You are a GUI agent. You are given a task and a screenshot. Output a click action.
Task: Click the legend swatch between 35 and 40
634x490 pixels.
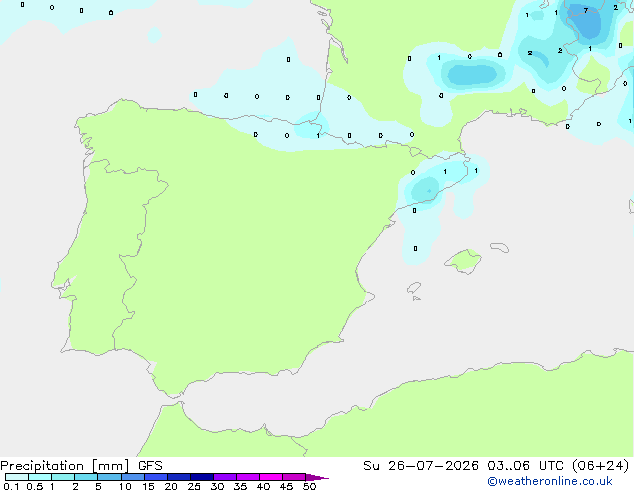[x=248, y=477]
